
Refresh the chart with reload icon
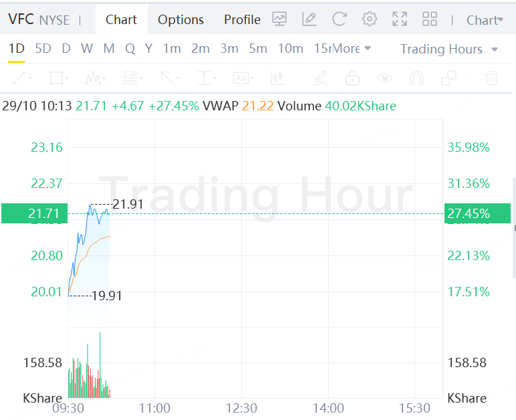click(340, 19)
